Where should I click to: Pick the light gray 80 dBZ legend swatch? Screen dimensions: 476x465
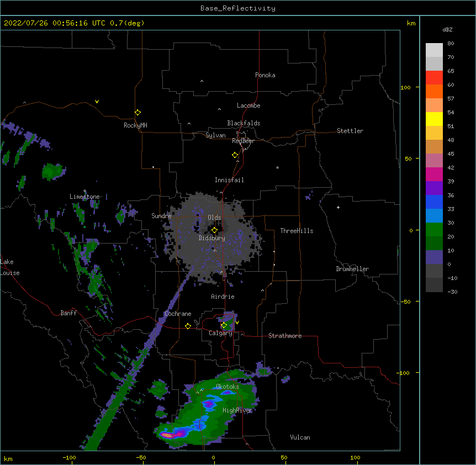[434, 50]
